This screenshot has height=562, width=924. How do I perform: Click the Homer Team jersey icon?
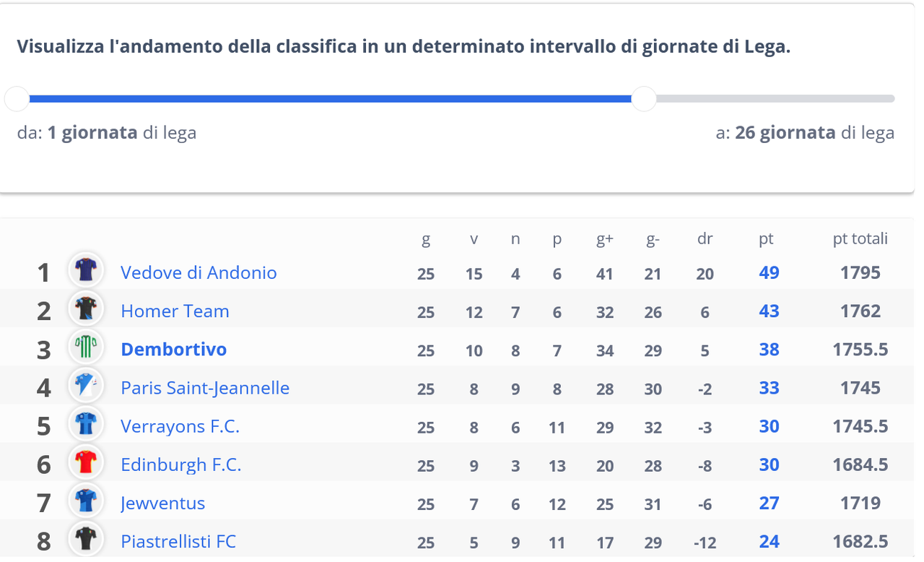86,309
